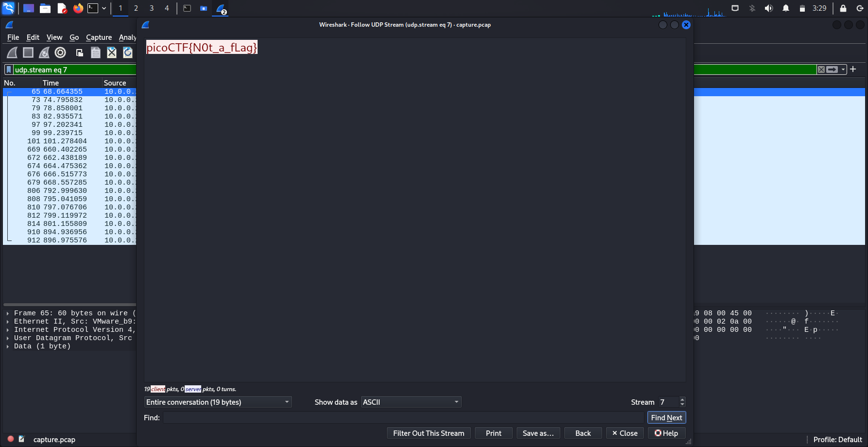
Task: Click the Save as… button
Action: (x=538, y=433)
